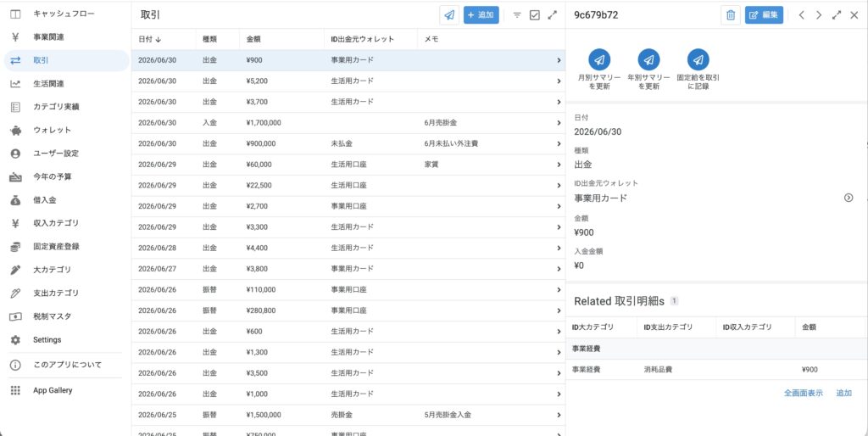The width and height of the screenshot is (868, 436).
Task: Sort by 日付 column header
Action: [x=149, y=39]
